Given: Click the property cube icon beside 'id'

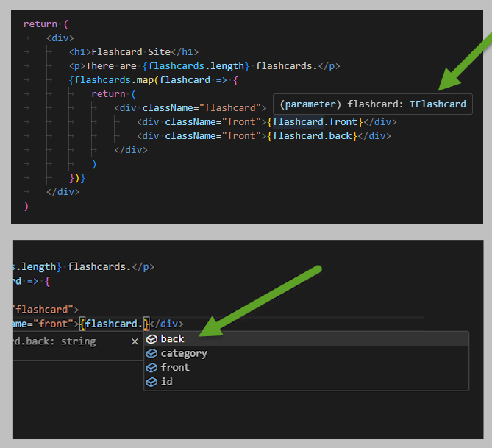Looking at the screenshot, I should click(x=152, y=382).
